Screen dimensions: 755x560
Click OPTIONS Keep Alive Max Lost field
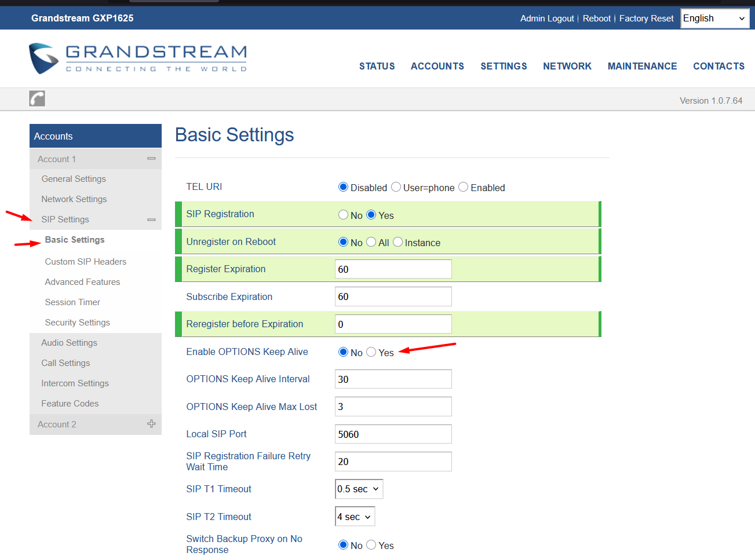[x=393, y=407]
